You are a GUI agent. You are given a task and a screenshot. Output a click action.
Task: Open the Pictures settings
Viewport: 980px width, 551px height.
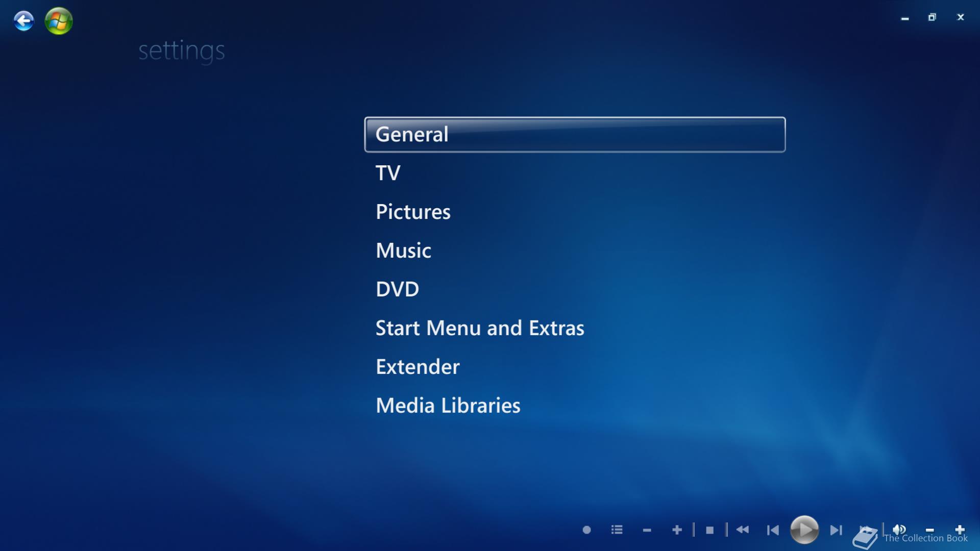coord(413,212)
